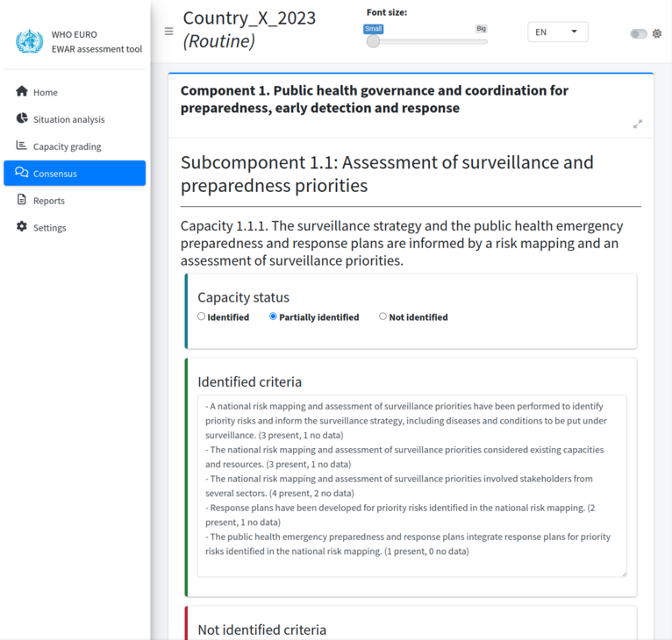Viewport: 672px width, 640px height.
Task: Click the textarea resize handle corner
Action: point(624,574)
